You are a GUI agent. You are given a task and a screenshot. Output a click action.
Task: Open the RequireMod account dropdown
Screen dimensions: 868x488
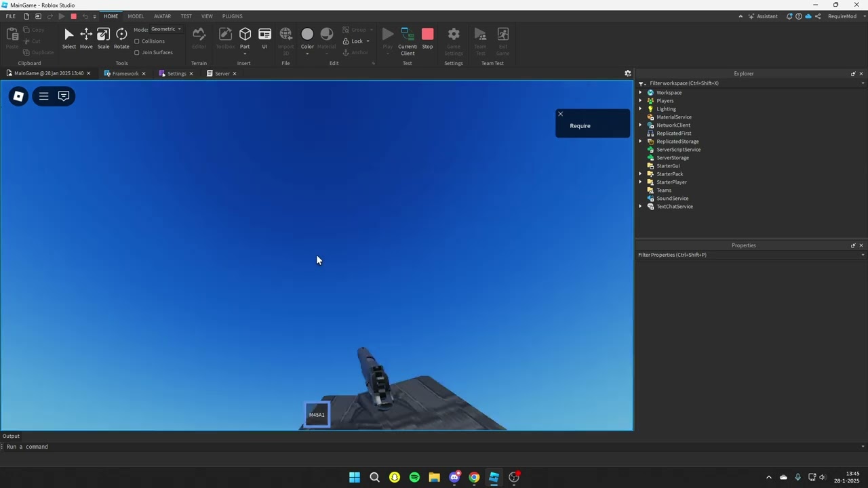(x=842, y=16)
